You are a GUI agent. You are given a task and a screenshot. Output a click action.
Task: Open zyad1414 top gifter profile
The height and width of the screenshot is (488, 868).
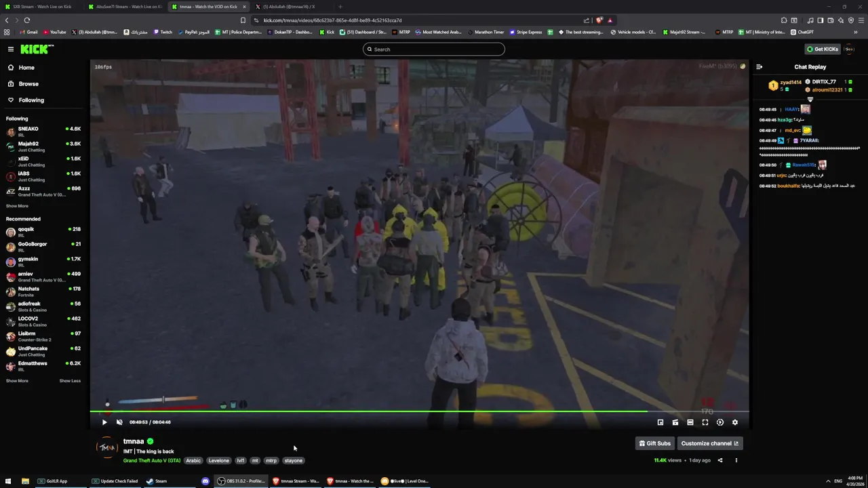tap(790, 82)
